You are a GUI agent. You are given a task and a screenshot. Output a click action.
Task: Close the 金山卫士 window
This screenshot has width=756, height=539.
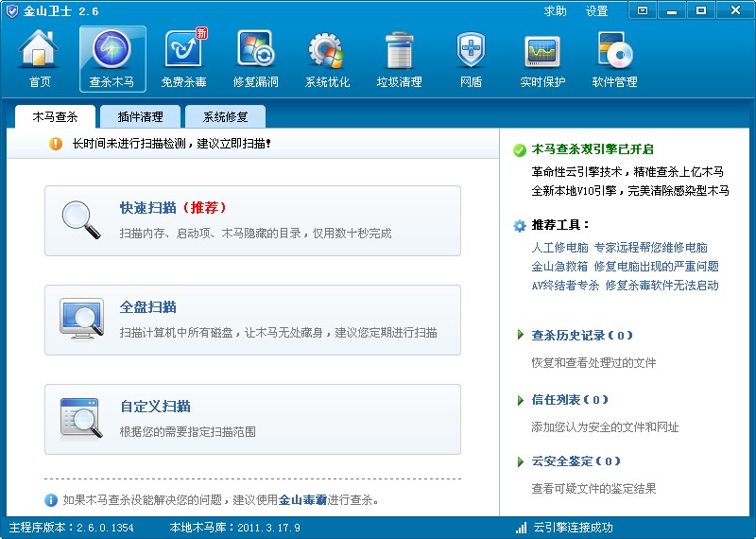[735, 10]
